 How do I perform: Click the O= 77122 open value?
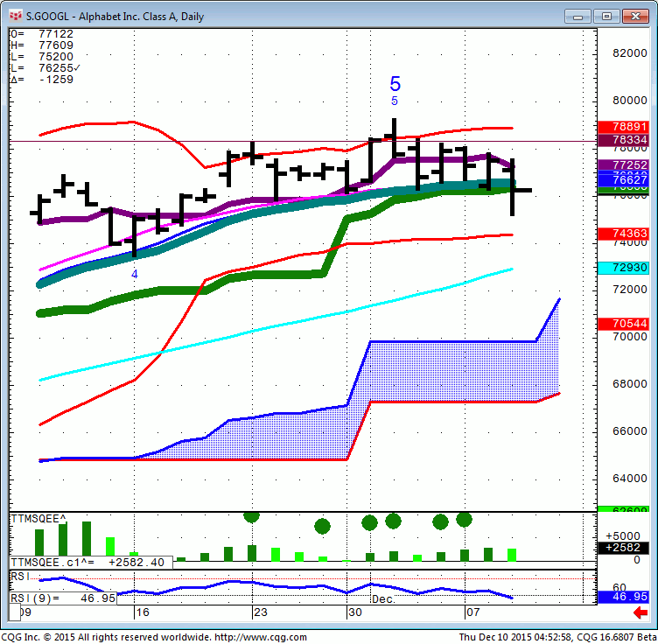[41, 34]
